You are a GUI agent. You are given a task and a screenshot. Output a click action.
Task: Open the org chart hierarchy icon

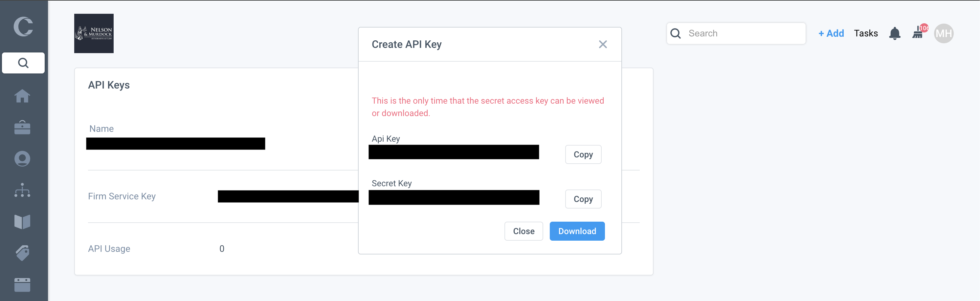pos(22,190)
